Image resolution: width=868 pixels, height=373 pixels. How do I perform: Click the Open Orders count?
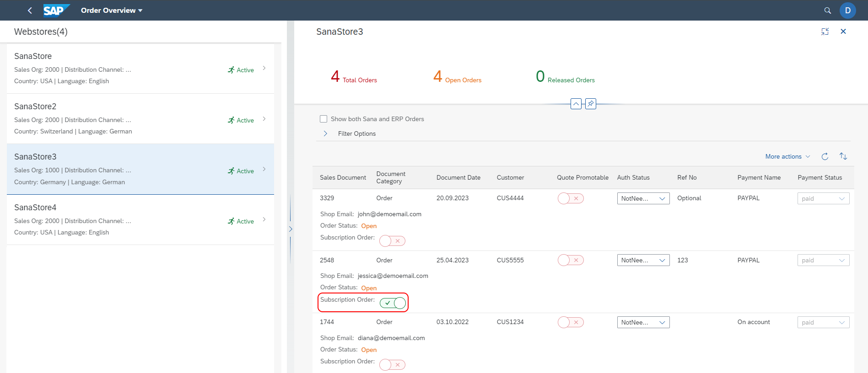pyautogui.click(x=457, y=76)
